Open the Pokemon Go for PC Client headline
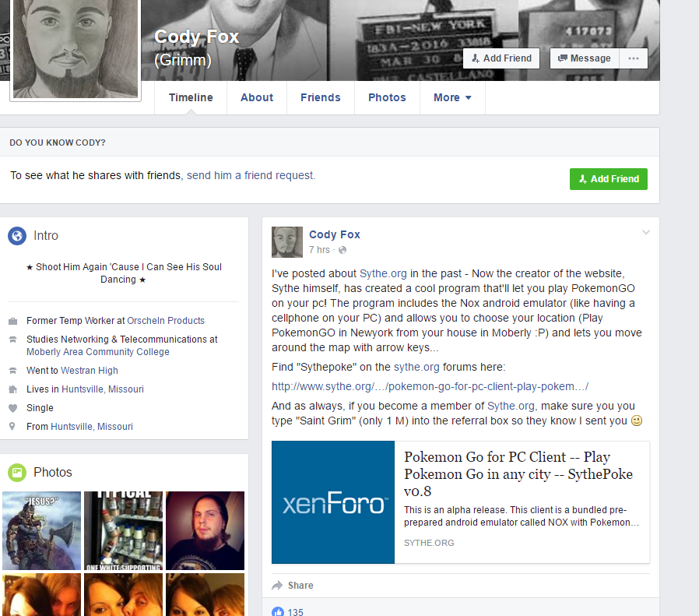The image size is (699, 616). [x=518, y=474]
